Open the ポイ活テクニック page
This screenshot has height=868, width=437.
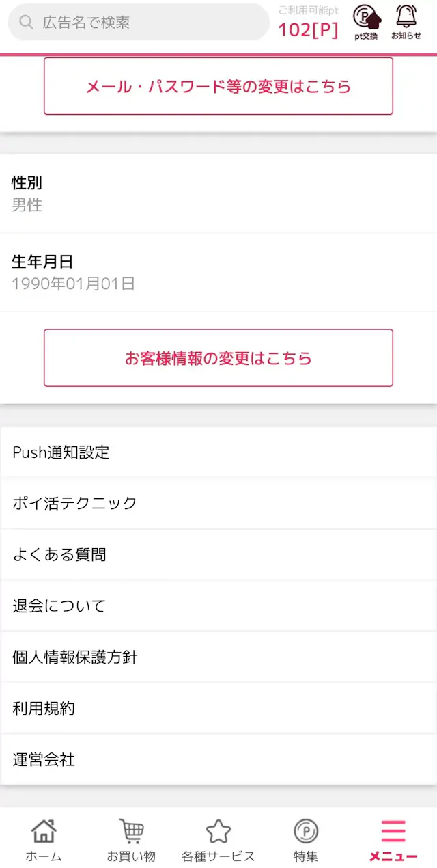click(x=218, y=503)
